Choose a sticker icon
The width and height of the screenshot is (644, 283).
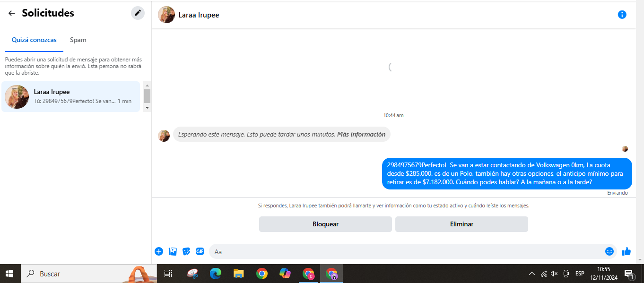pyautogui.click(x=186, y=251)
